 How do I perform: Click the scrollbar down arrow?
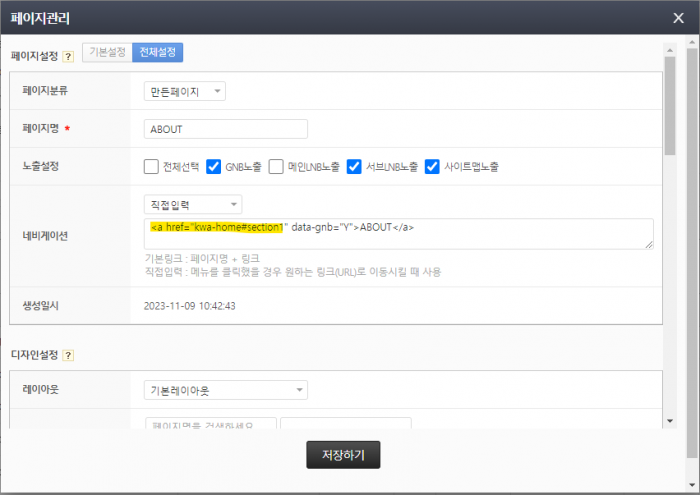(x=669, y=422)
